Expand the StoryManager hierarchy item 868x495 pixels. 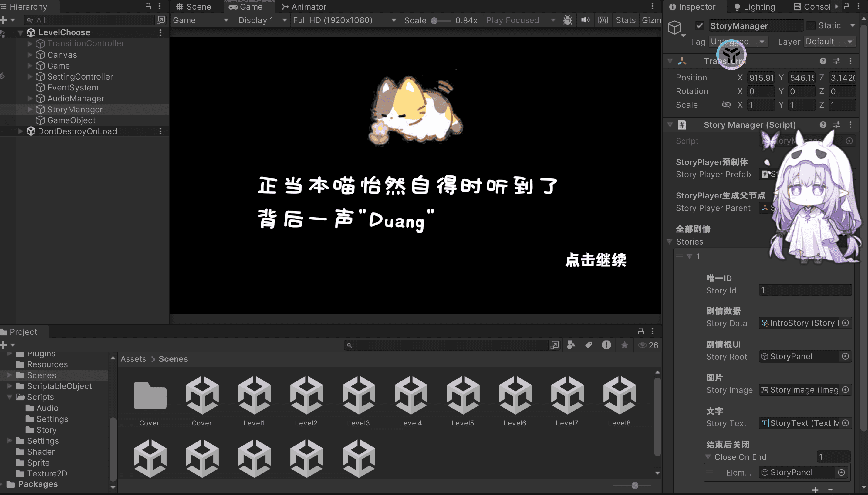[30, 109]
